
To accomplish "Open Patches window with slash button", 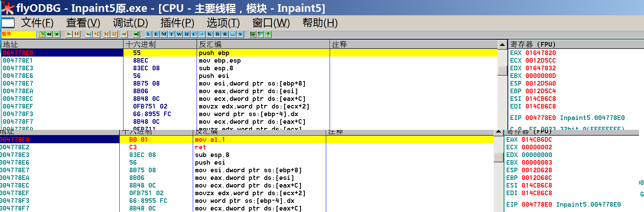I will click(202, 34).
